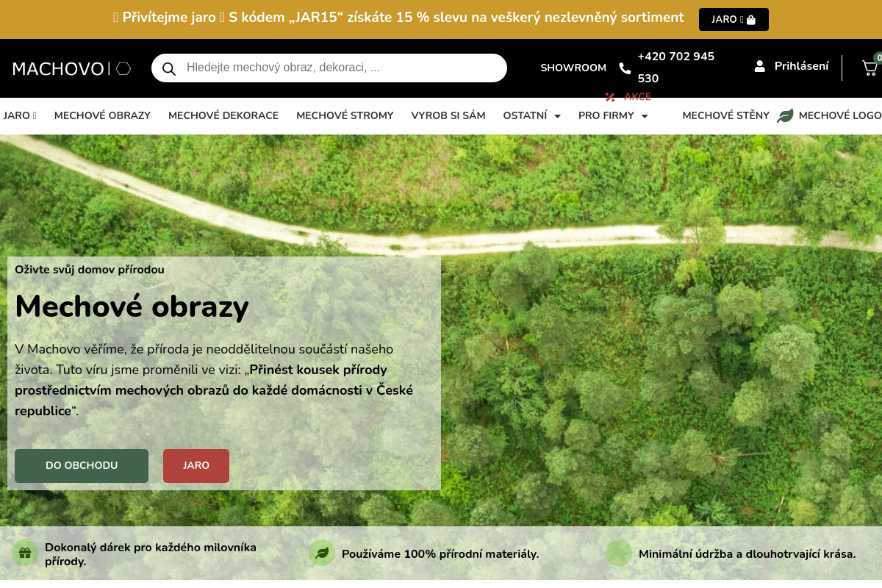This screenshot has width=882, height=588.
Task: Click the Machovo logo
Action: 72,69
